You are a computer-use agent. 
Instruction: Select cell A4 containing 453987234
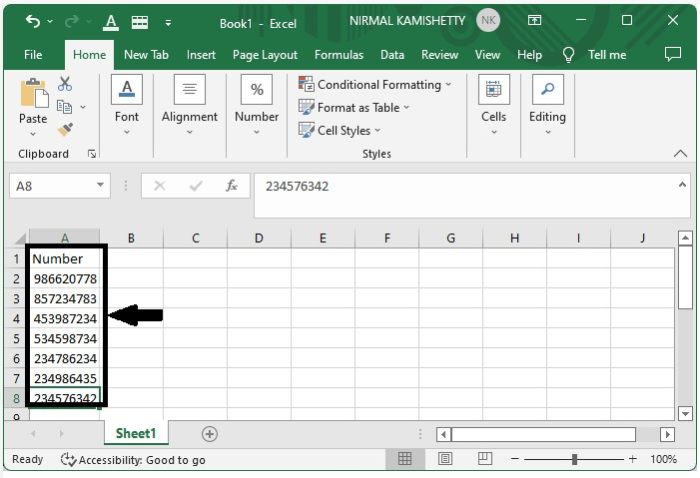pyautogui.click(x=64, y=319)
